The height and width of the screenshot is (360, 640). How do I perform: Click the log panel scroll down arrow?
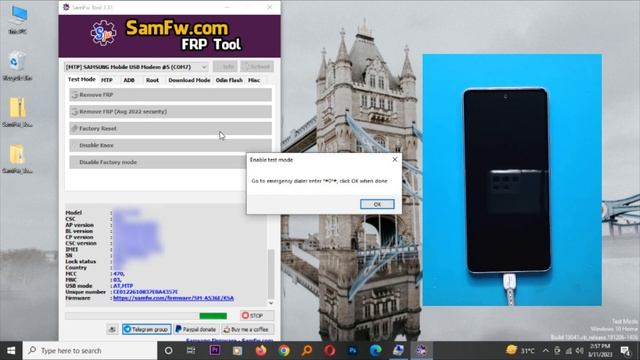tap(271, 303)
